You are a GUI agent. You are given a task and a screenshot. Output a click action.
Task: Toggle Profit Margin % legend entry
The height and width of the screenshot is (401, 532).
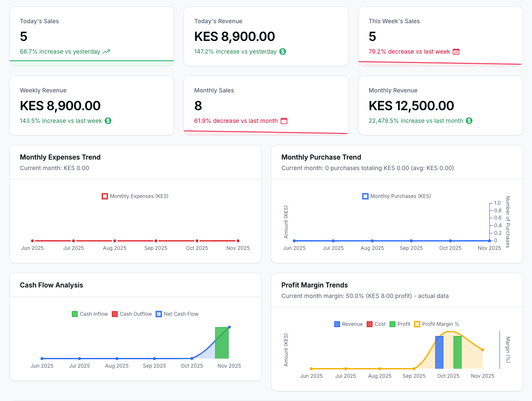(x=436, y=324)
